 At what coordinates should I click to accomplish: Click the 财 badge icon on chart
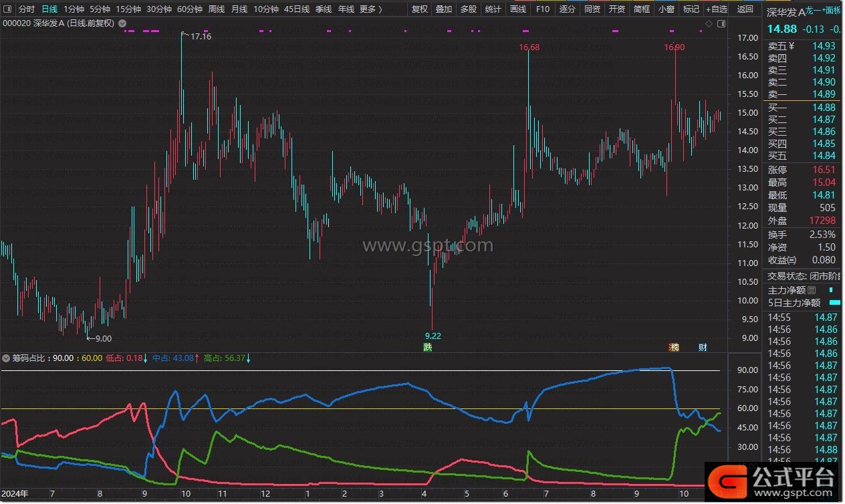703,347
